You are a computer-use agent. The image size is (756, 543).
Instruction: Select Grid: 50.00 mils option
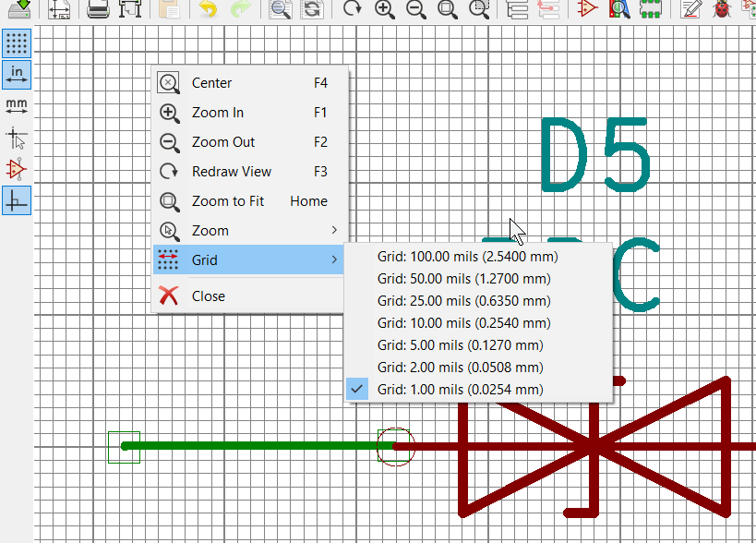click(x=463, y=279)
